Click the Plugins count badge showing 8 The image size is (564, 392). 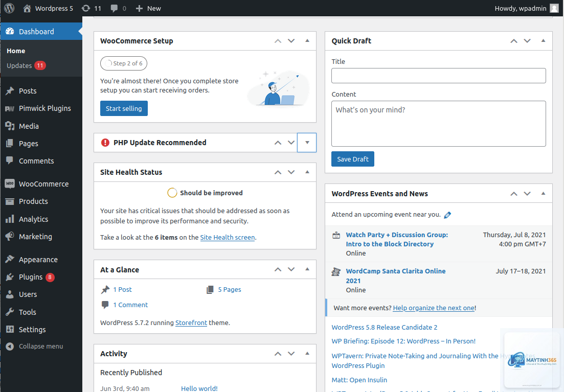click(50, 277)
